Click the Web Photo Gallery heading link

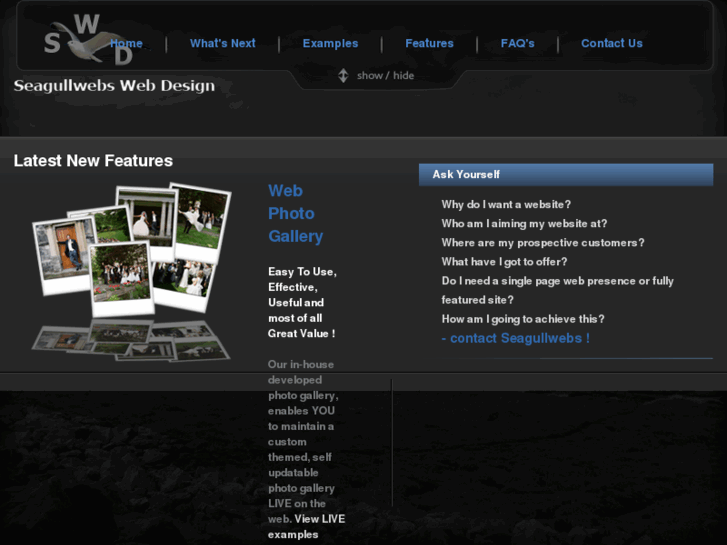[x=295, y=213]
